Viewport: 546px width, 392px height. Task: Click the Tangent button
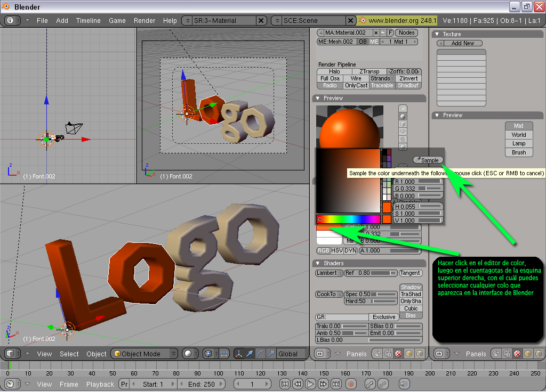click(x=410, y=273)
